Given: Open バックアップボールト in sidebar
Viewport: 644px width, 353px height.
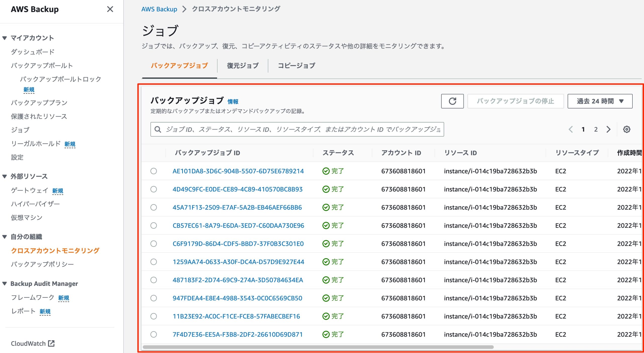Looking at the screenshot, I should click(42, 65).
